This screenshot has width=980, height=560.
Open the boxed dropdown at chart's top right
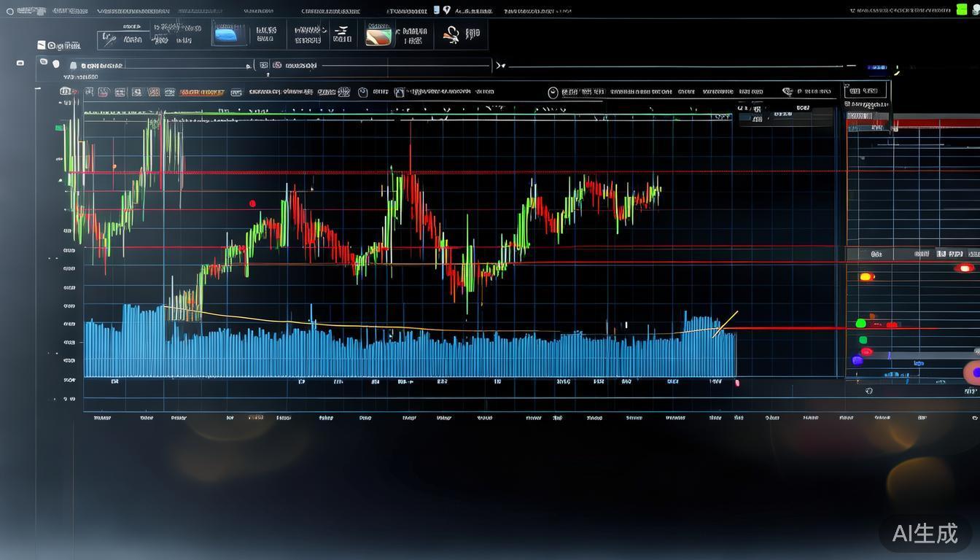point(865,91)
